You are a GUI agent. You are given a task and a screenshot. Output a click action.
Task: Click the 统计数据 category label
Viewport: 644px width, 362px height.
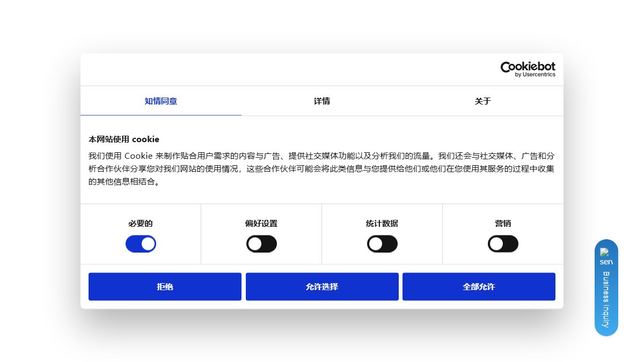click(x=382, y=224)
